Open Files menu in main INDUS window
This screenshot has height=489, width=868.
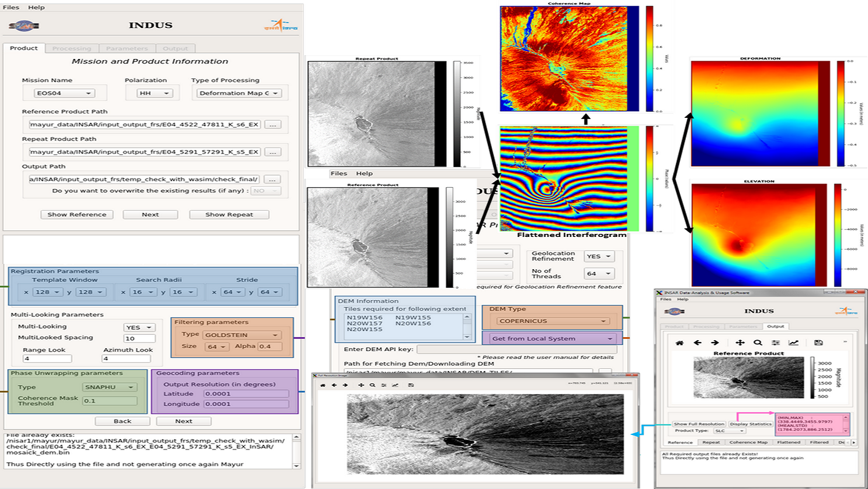coord(11,7)
